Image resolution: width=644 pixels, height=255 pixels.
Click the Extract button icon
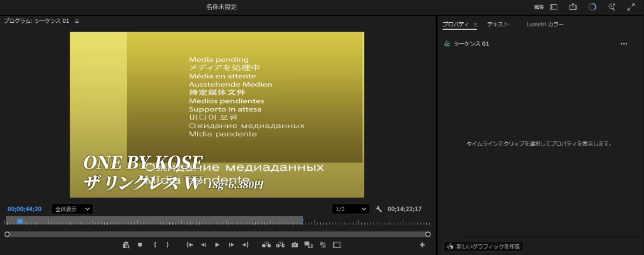pos(280,245)
